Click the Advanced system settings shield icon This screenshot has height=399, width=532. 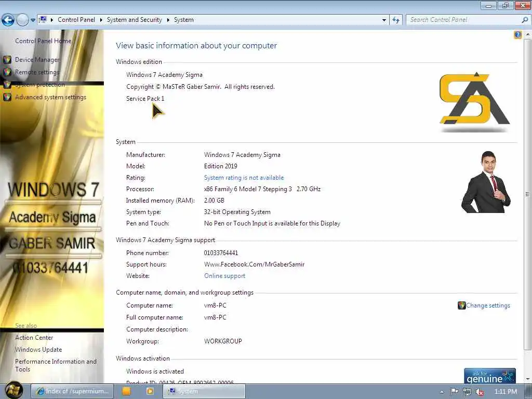point(7,97)
